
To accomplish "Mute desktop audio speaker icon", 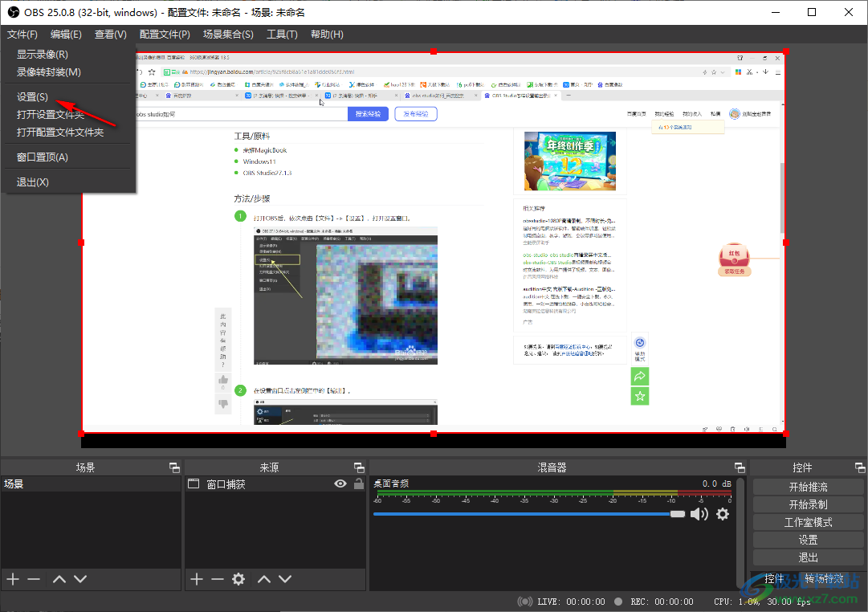I will 699,514.
